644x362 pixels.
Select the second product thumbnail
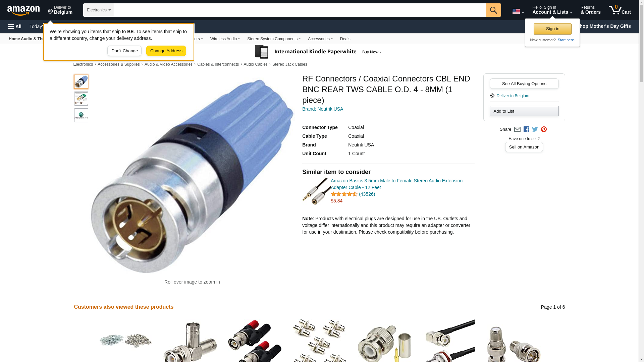click(81, 99)
